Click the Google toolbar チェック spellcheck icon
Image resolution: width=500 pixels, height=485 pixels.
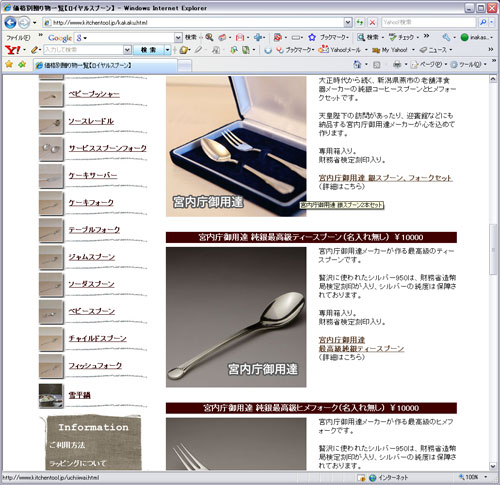pos(393,37)
